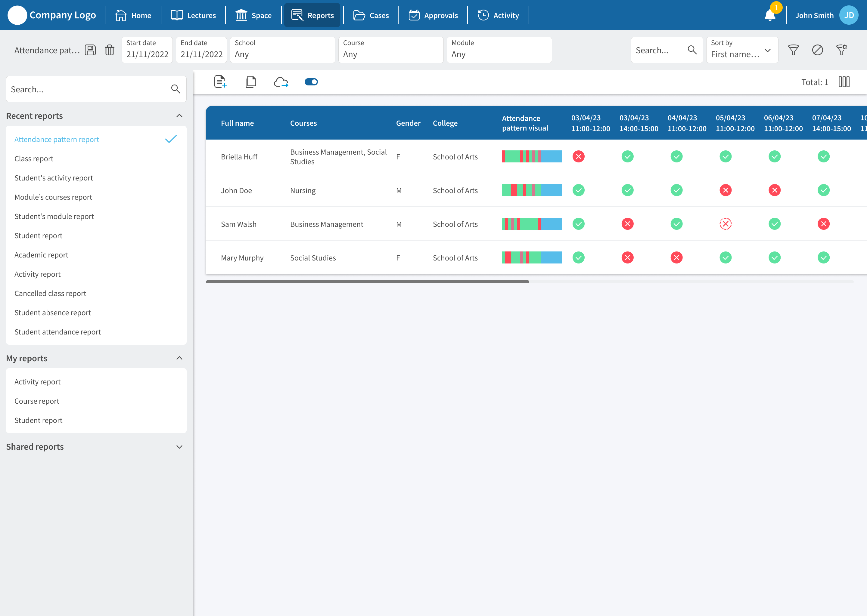Clear all filters with the crossed-circle icon

coord(818,50)
